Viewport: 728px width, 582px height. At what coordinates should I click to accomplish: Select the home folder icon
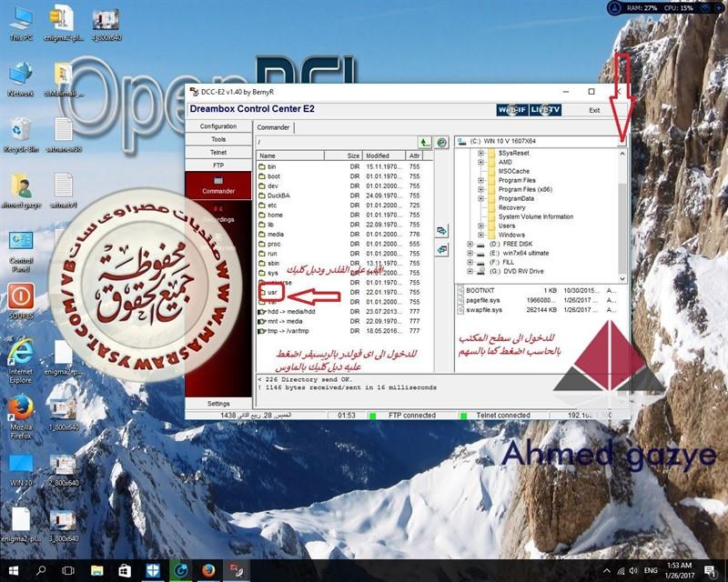click(262, 215)
